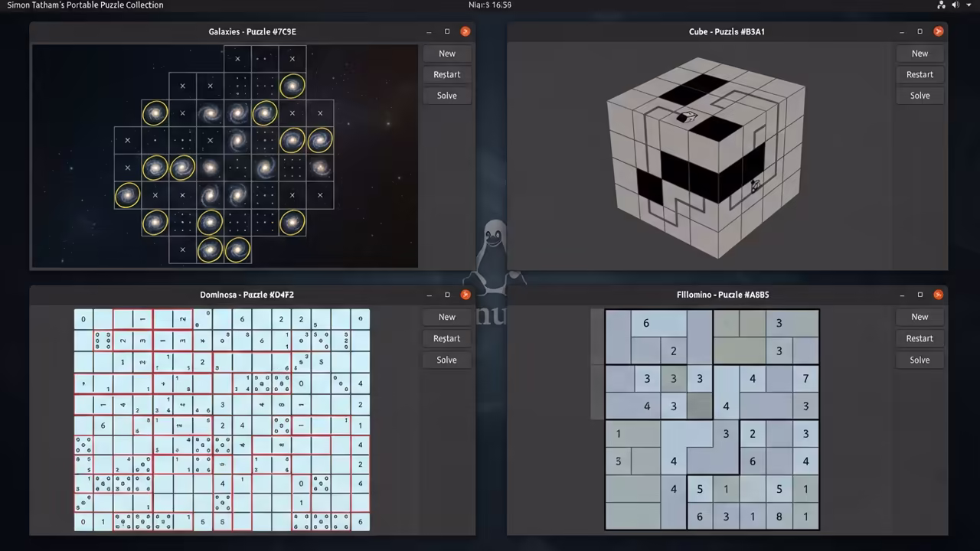Start a New game in the Cube window
Image resolution: width=980 pixels, height=551 pixels.
coord(920,54)
